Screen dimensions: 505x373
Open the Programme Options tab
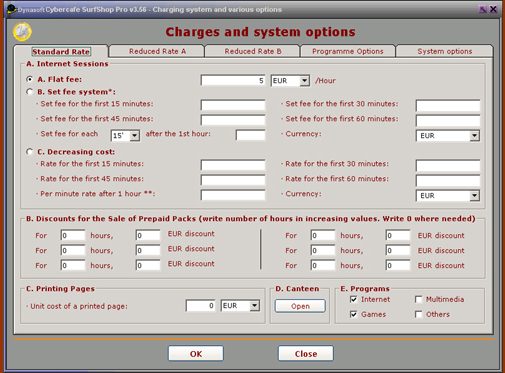click(348, 51)
